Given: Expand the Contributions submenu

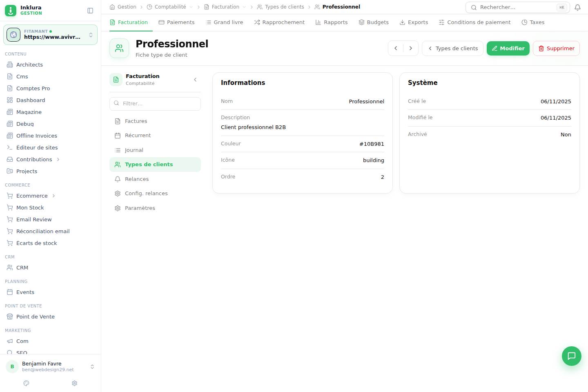Looking at the screenshot, I should tap(58, 159).
